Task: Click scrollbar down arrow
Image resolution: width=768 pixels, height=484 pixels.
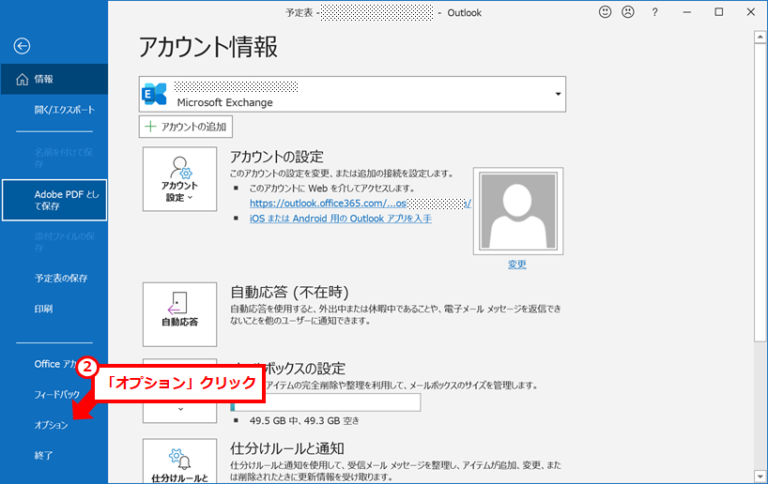Action: [x=761, y=477]
